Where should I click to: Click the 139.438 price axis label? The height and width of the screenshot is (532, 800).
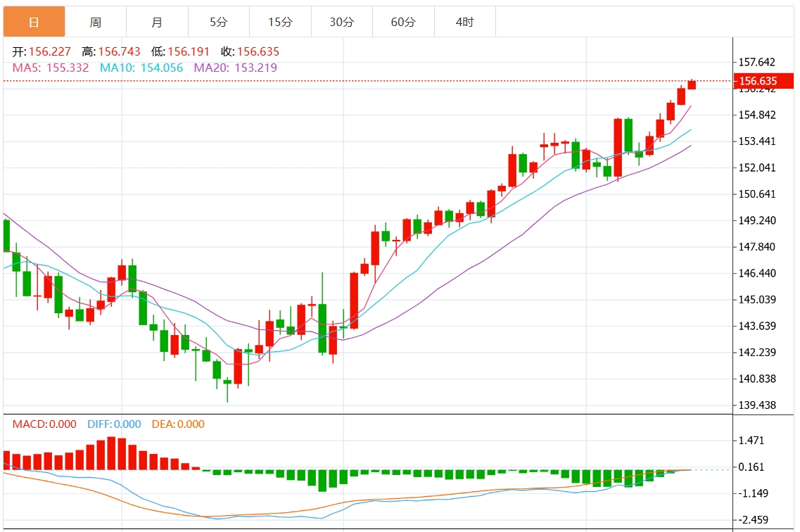pyautogui.click(x=757, y=405)
